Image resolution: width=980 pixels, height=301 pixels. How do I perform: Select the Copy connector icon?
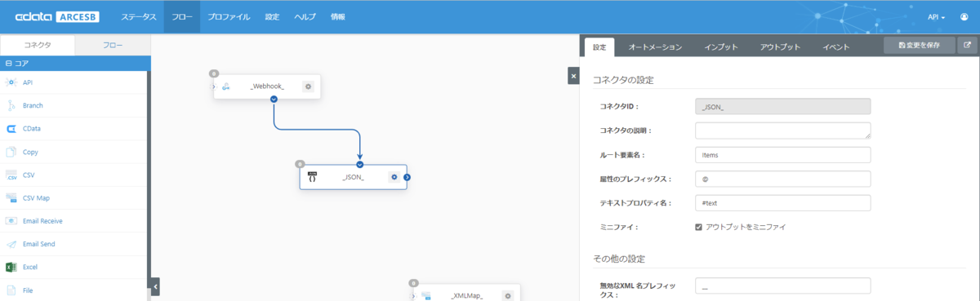point(11,152)
